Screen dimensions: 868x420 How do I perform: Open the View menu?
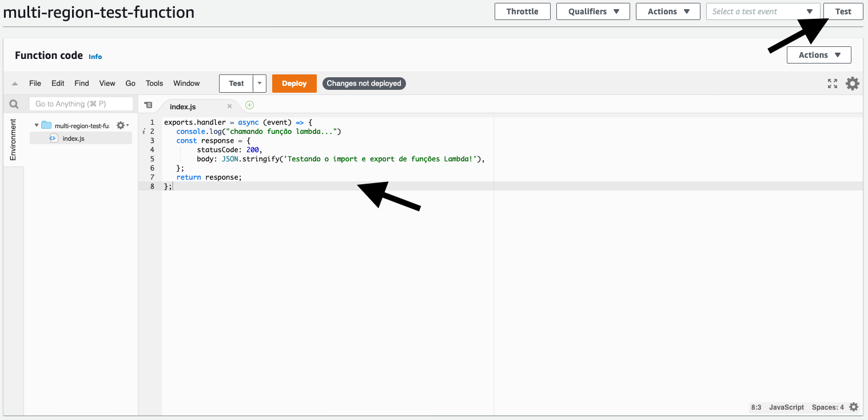(107, 84)
